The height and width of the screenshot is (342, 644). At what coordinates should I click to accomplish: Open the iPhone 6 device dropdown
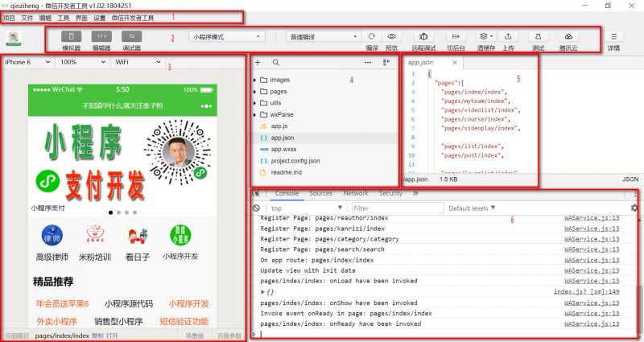pos(27,62)
